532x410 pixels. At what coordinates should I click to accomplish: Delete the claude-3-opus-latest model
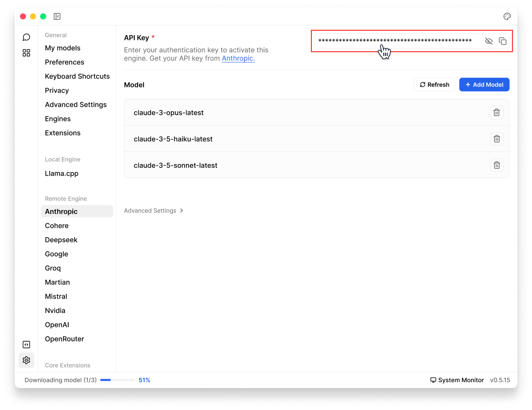[x=496, y=113]
